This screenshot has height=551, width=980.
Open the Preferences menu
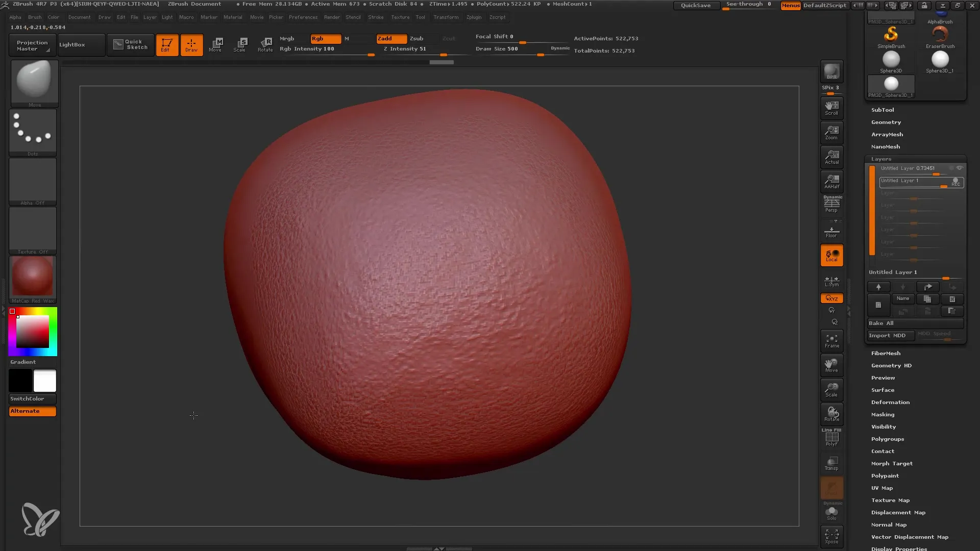pos(302,17)
